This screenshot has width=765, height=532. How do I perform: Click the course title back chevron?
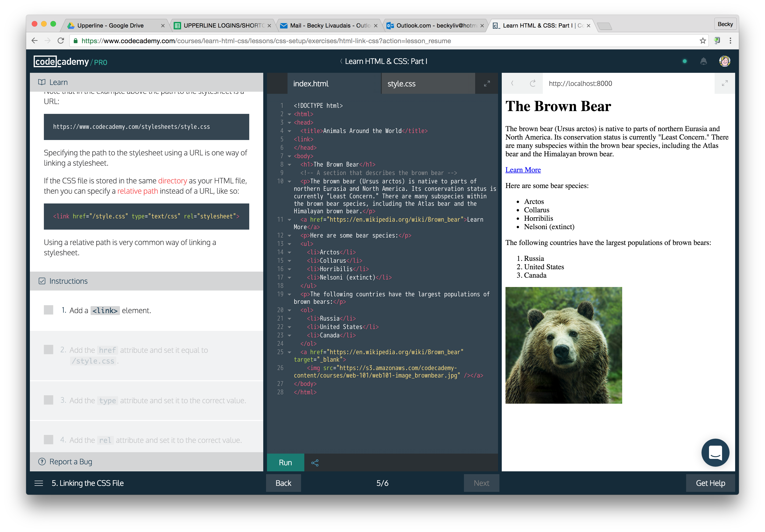341,61
